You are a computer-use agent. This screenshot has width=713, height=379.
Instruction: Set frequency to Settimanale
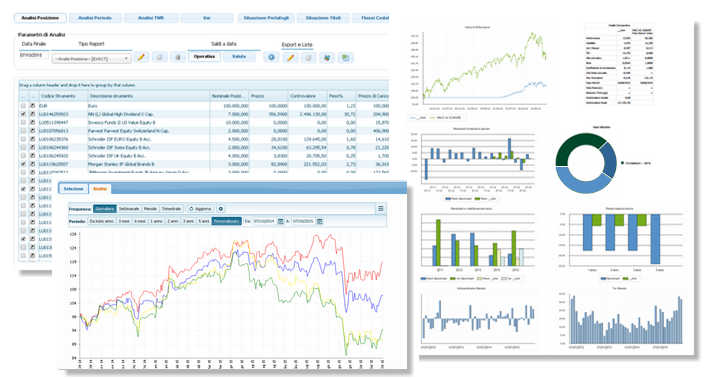(x=129, y=209)
